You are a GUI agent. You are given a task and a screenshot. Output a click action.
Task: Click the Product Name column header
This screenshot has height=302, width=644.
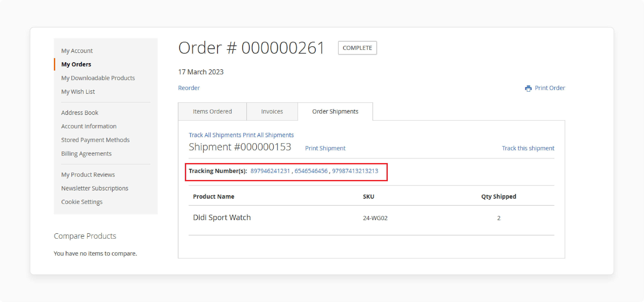[x=213, y=197]
